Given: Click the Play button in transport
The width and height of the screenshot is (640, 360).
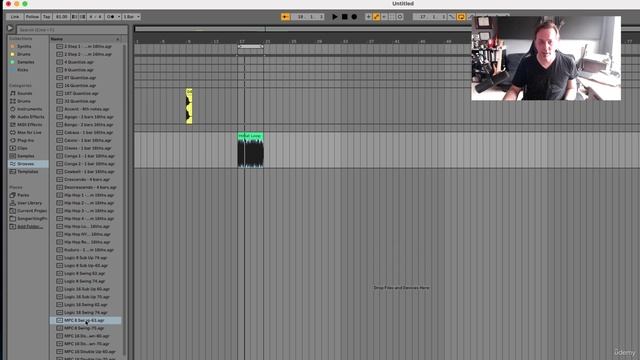Looking at the screenshot, I should tap(335, 17).
